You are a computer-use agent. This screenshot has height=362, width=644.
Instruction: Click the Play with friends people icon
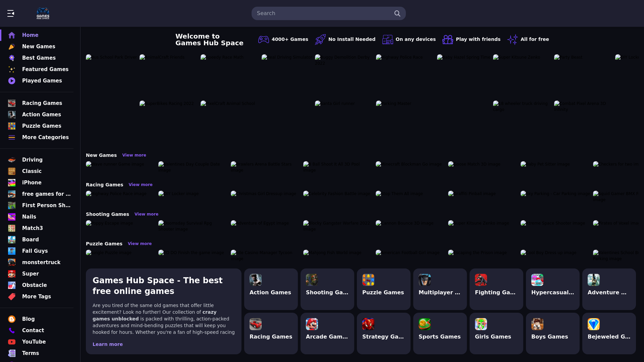point(448,40)
